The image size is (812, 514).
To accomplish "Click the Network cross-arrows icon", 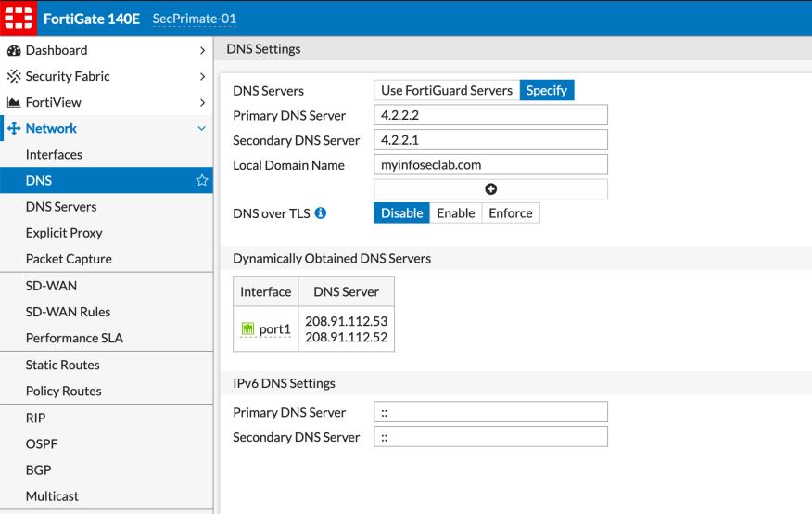I will (x=14, y=128).
